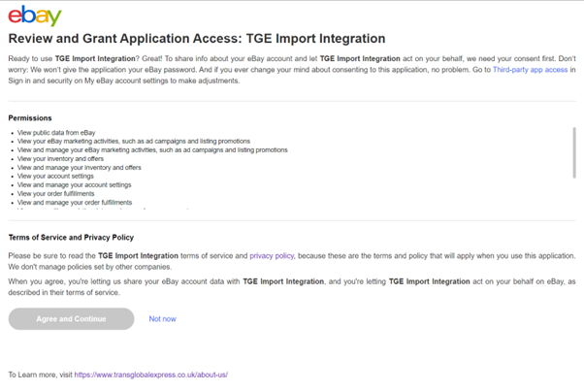Viewport: 584px width, 392px height.
Task: Click the eBay logo
Action: tap(35, 16)
